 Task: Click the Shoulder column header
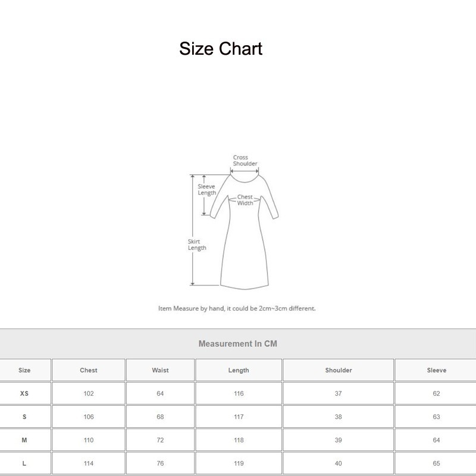coord(337,369)
